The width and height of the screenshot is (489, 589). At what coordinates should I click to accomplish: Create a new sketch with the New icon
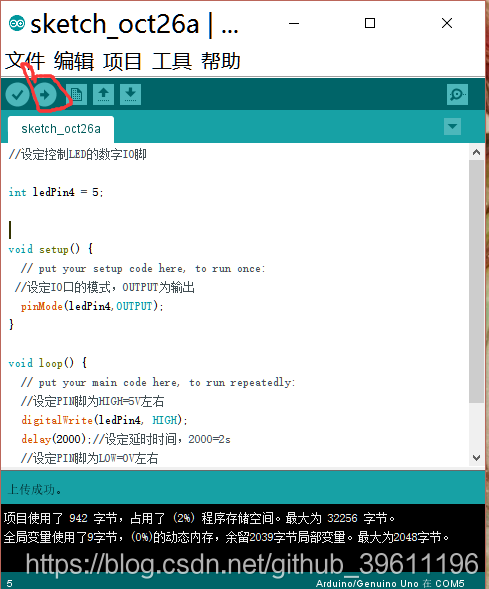pos(77,94)
